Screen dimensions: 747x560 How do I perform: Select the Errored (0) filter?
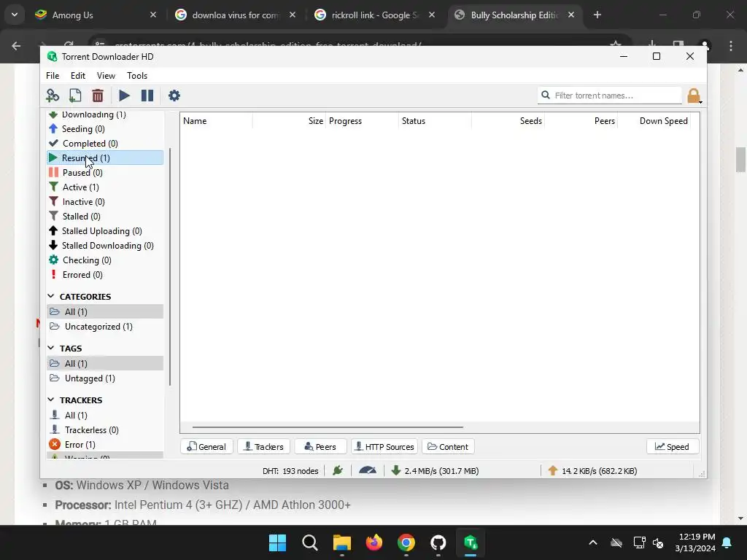tap(105, 275)
